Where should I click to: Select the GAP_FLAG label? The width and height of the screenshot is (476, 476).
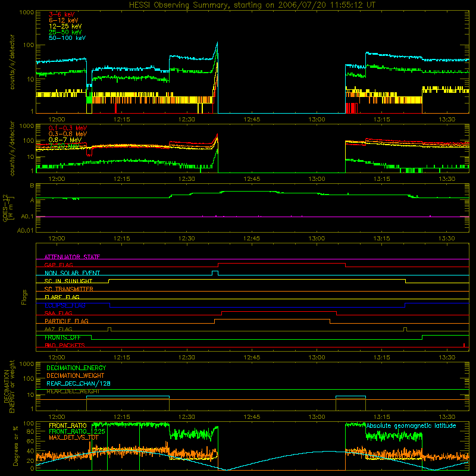click(x=58, y=265)
